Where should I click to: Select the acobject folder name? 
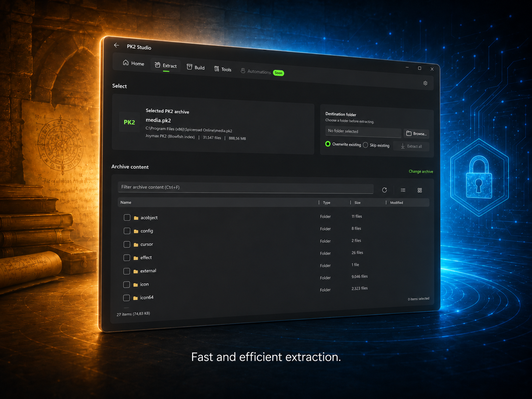pos(149,218)
